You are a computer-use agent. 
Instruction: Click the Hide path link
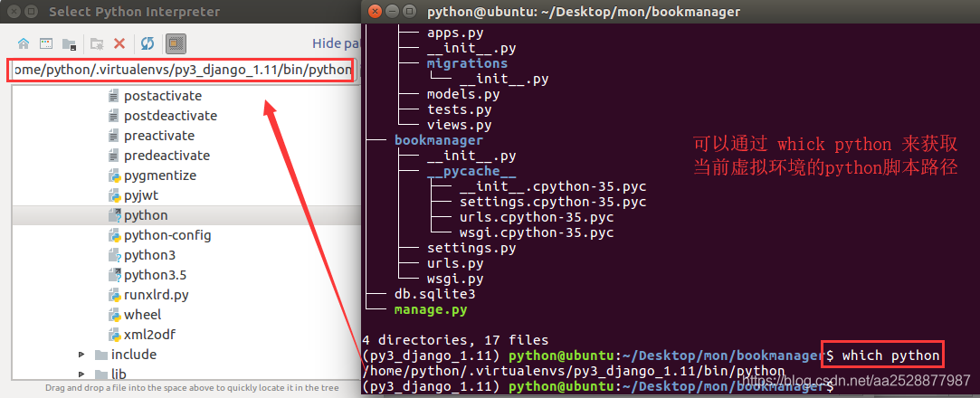click(x=335, y=43)
